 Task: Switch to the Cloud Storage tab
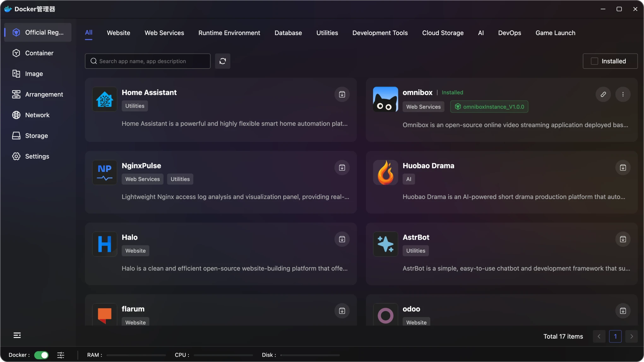coord(443,33)
